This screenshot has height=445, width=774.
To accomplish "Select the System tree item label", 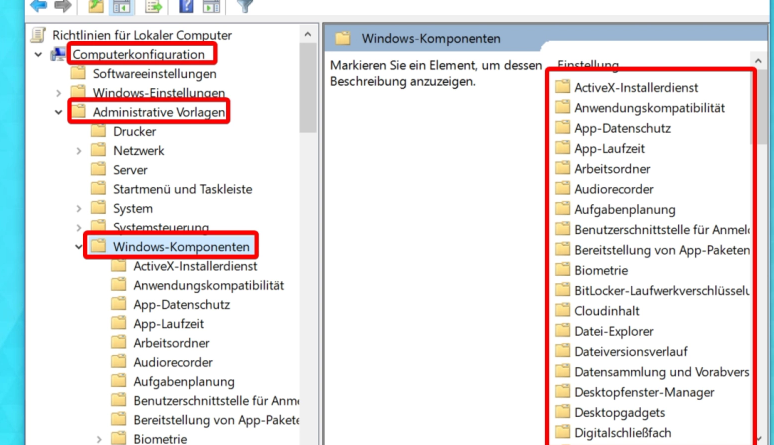I will (x=133, y=208).
